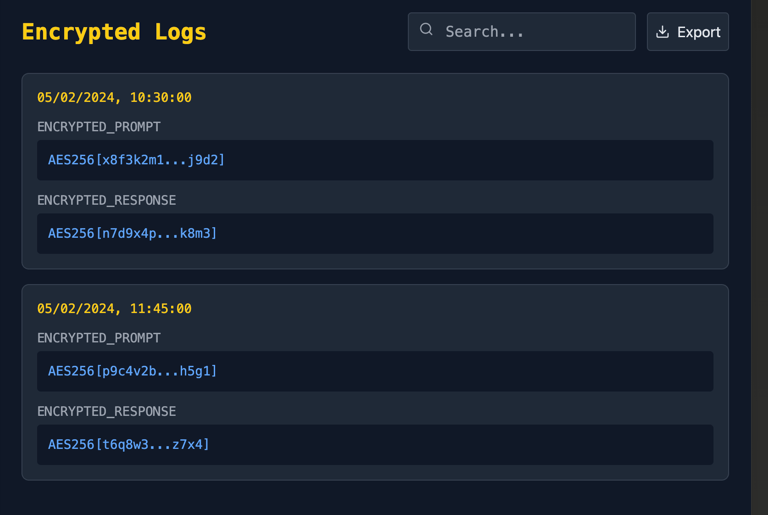Click the Export download icon
The width and height of the screenshot is (768, 515).
pyautogui.click(x=662, y=32)
